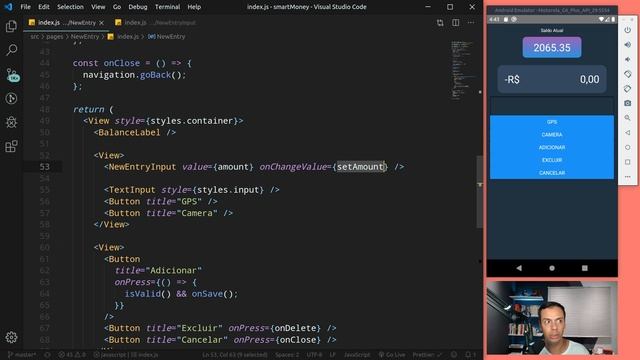This screenshot has height=360, width=640.
Task: Open the Search view in the activity bar
Action: pyautogui.click(x=11, y=50)
